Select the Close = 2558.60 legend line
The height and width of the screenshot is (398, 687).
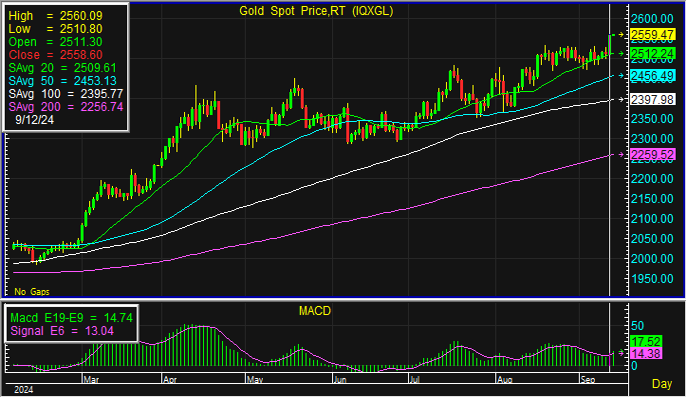(x=55, y=55)
